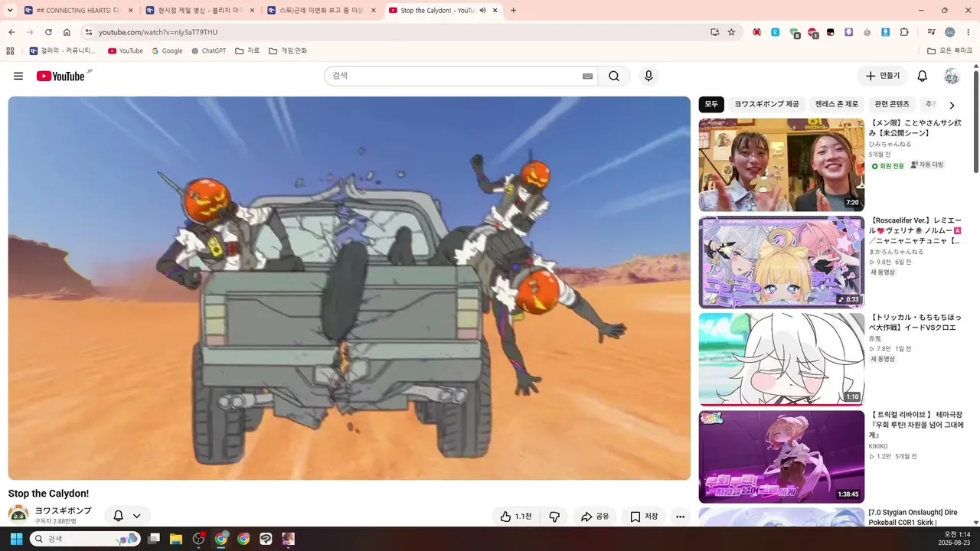Open the browser home page
This screenshot has width=980, height=551.
67,32
